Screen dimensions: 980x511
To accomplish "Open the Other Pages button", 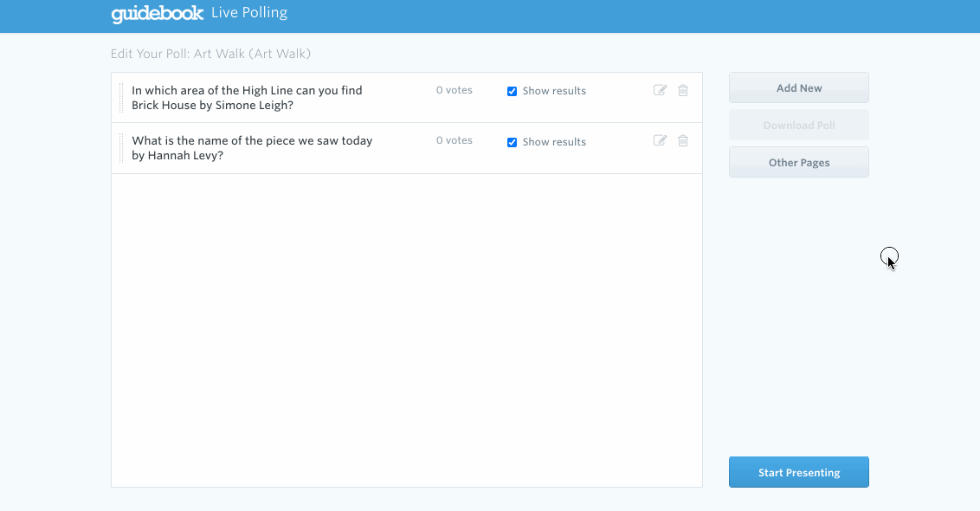I will [x=799, y=162].
